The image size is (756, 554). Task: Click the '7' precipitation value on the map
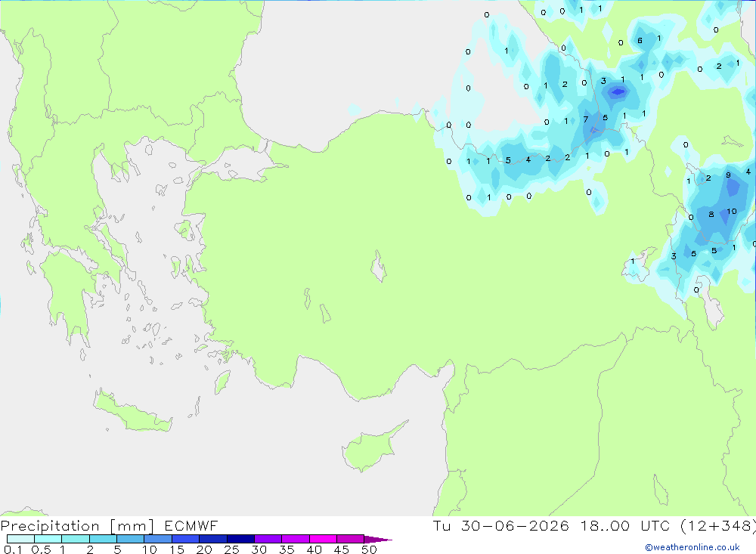[x=585, y=119]
